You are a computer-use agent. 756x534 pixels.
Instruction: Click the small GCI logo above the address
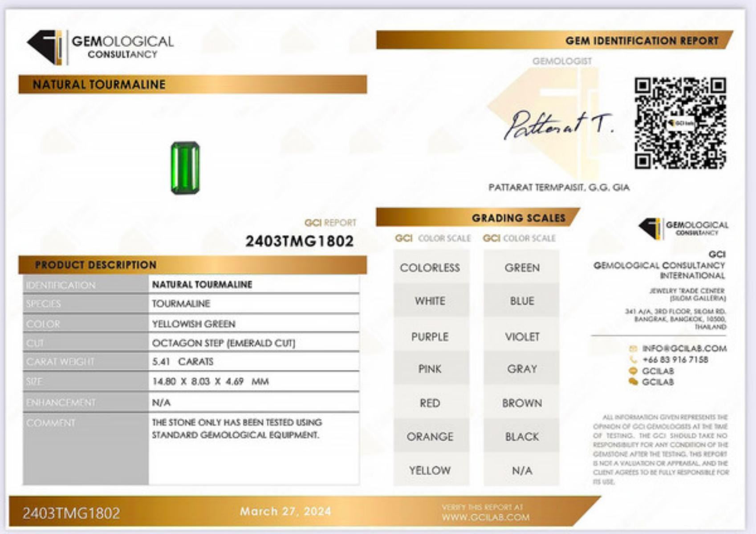pyautogui.click(x=683, y=228)
